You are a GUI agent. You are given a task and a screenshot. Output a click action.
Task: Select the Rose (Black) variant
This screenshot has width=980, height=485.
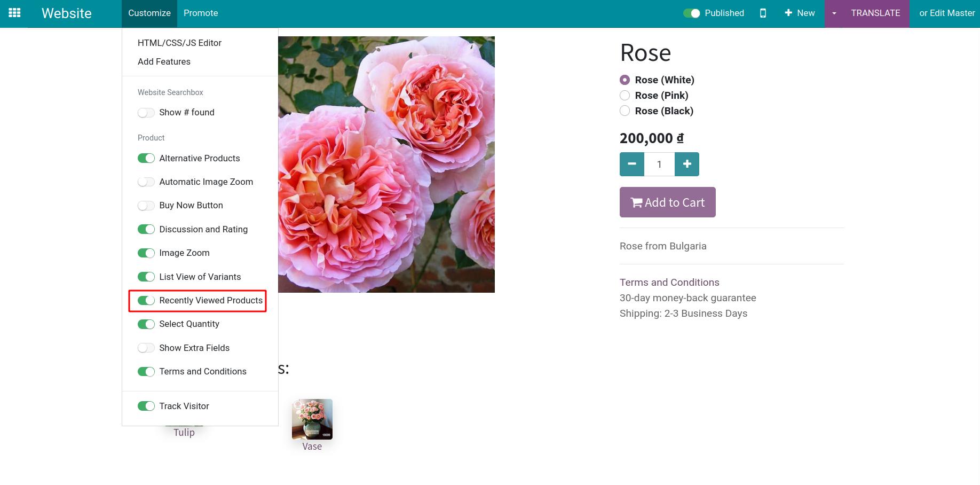[625, 111]
